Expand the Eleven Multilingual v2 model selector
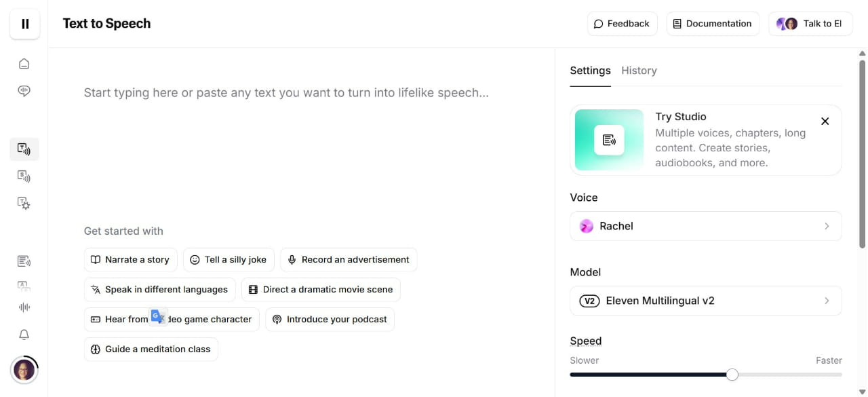 click(705, 301)
